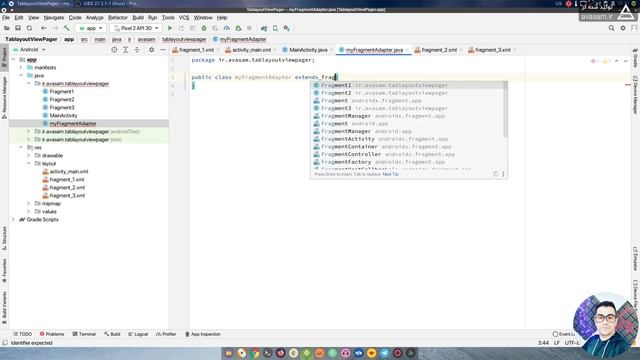Open the Profiler tool window
Viewport: 640px width, 360px height.
(x=166, y=334)
